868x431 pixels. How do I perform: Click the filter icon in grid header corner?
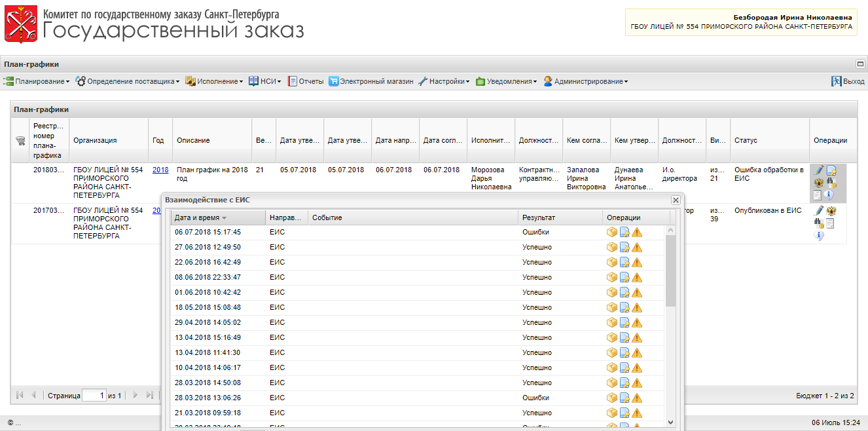click(20, 140)
